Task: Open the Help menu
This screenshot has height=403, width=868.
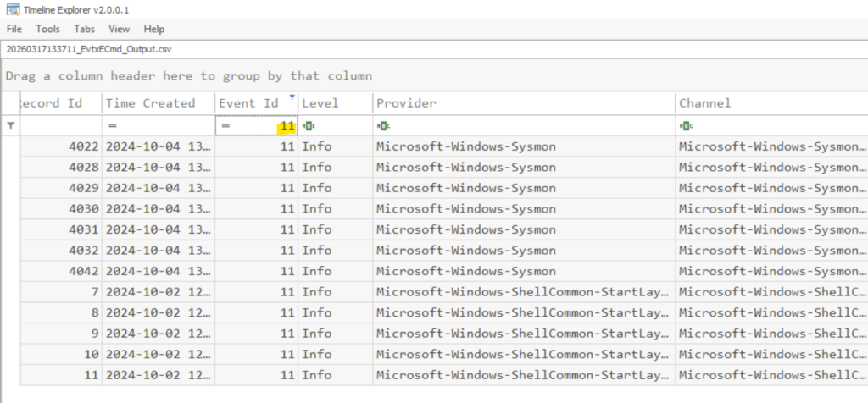Action: click(x=153, y=29)
